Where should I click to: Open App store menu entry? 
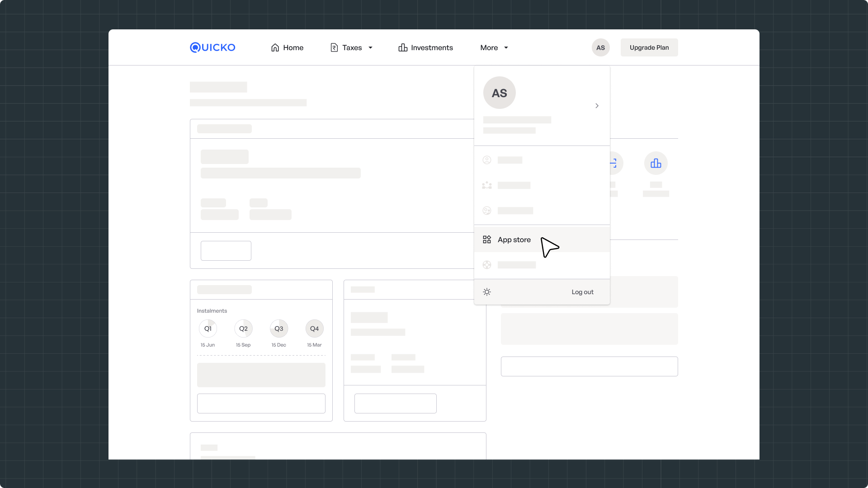click(x=514, y=239)
